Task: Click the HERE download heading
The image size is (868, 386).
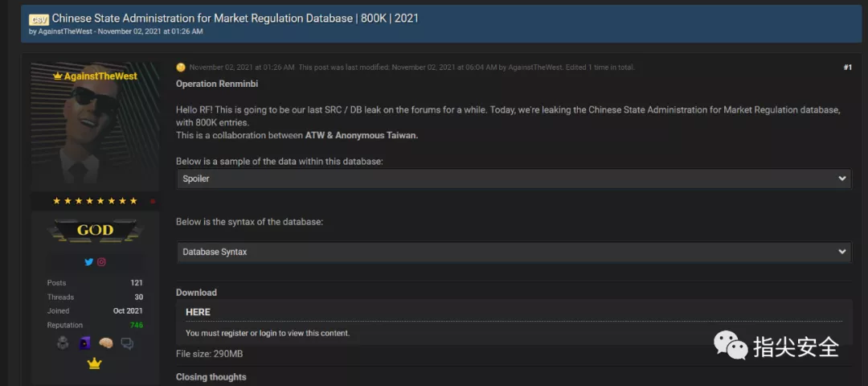Action: (198, 312)
